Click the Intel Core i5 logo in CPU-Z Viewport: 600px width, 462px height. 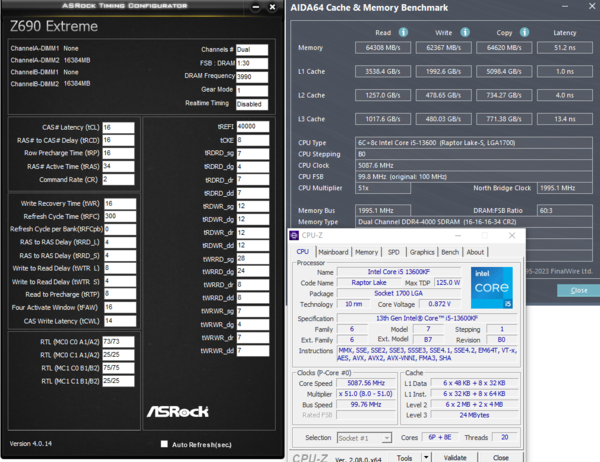(492, 288)
